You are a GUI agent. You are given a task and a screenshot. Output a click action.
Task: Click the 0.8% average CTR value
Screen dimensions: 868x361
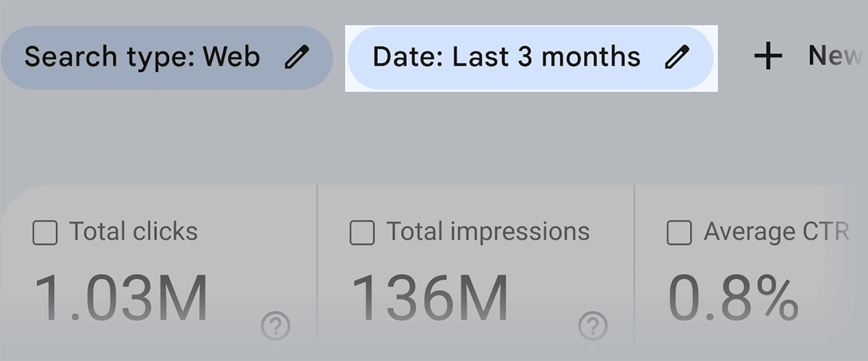[733, 298]
